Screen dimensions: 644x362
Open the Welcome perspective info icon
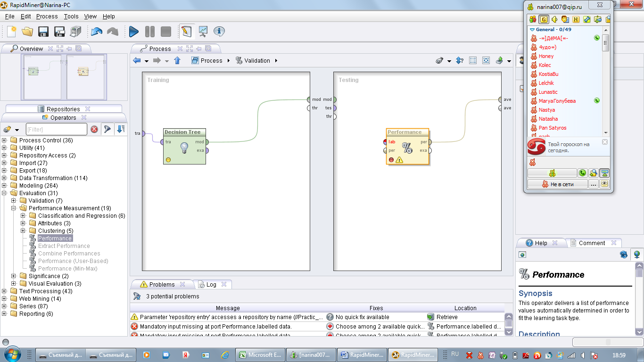(x=219, y=32)
